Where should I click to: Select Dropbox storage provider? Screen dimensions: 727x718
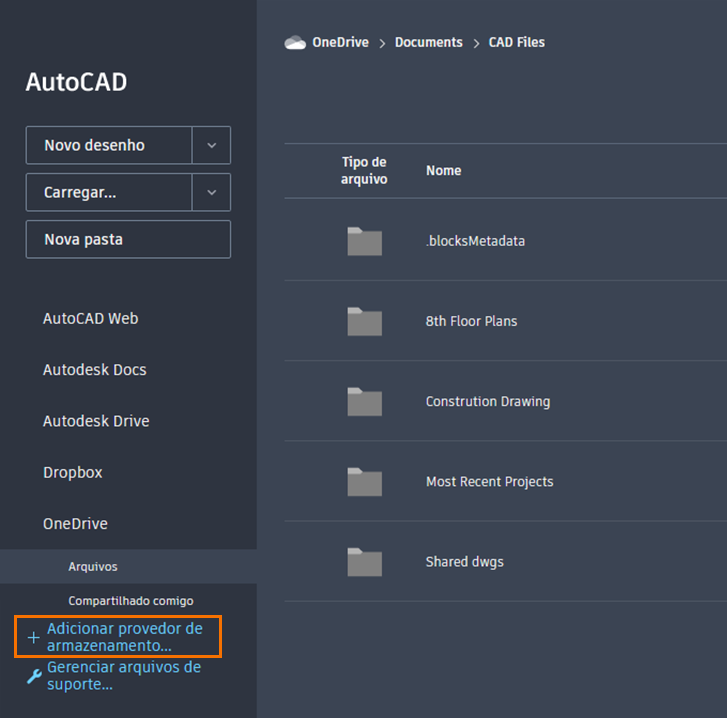[x=73, y=472]
